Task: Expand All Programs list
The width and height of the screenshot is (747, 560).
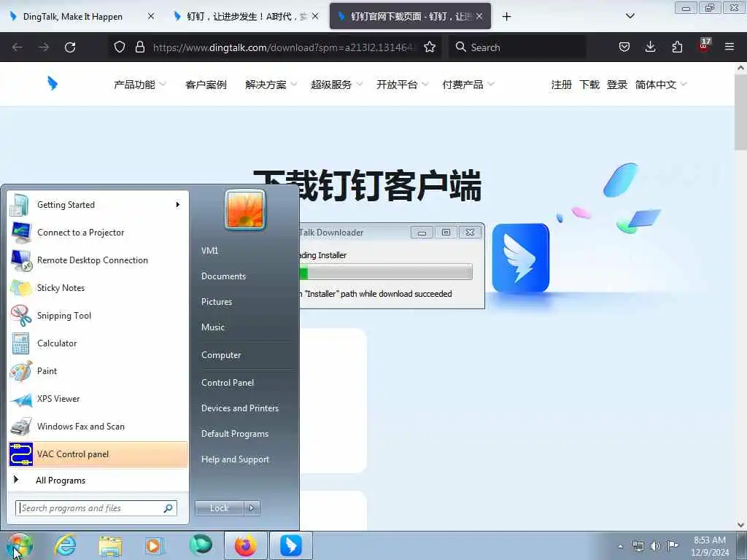Action: 98,480
